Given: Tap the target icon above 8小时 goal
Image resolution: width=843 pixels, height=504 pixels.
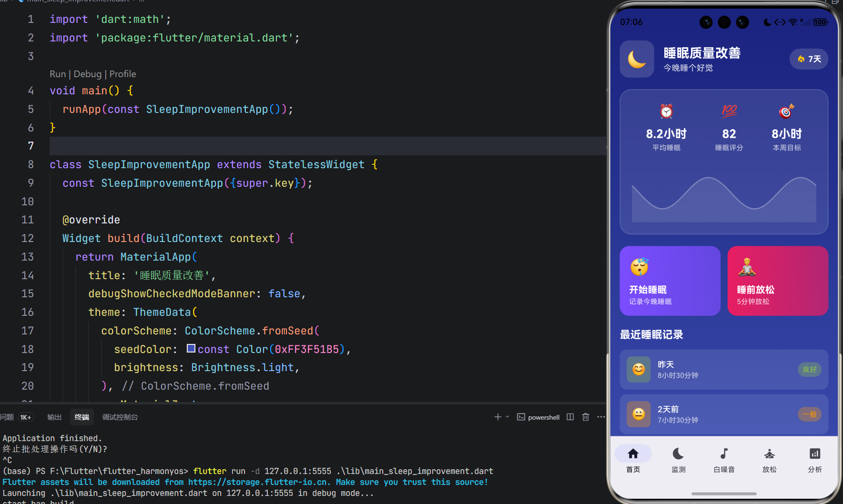Looking at the screenshot, I should [787, 111].
